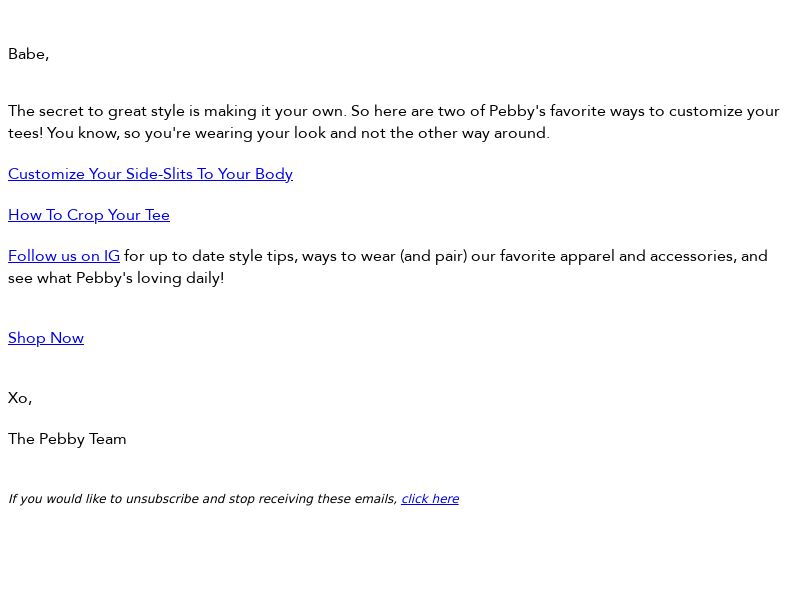Click the word 'unsubscribe' in the footer
The image size is (800, 600).
click(x=162, y=499)
